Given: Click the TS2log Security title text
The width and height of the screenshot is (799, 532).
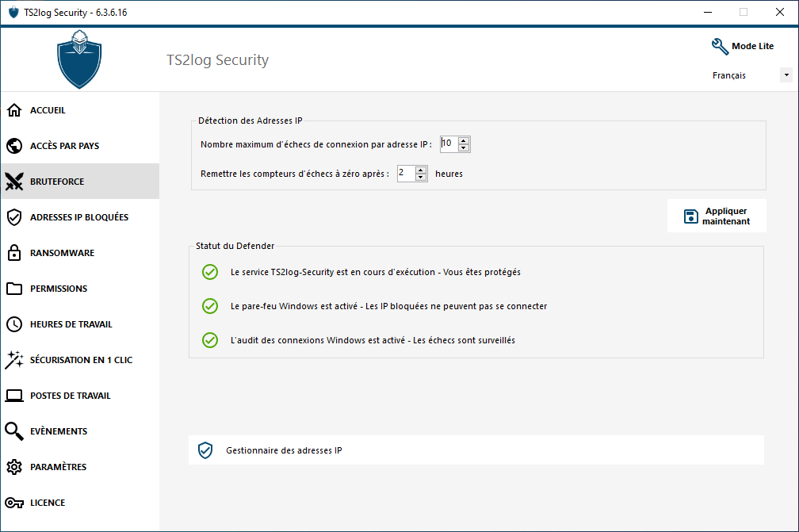Looking at the screenshot, I should coord(217,60).
